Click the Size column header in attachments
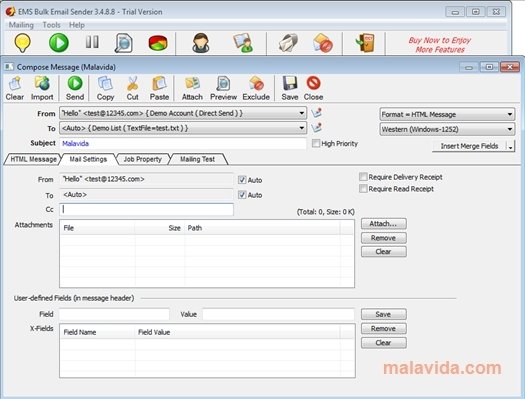 [160, 228]
